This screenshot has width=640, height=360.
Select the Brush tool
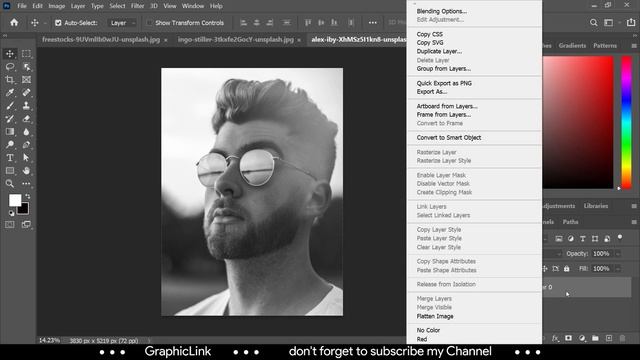10,106
